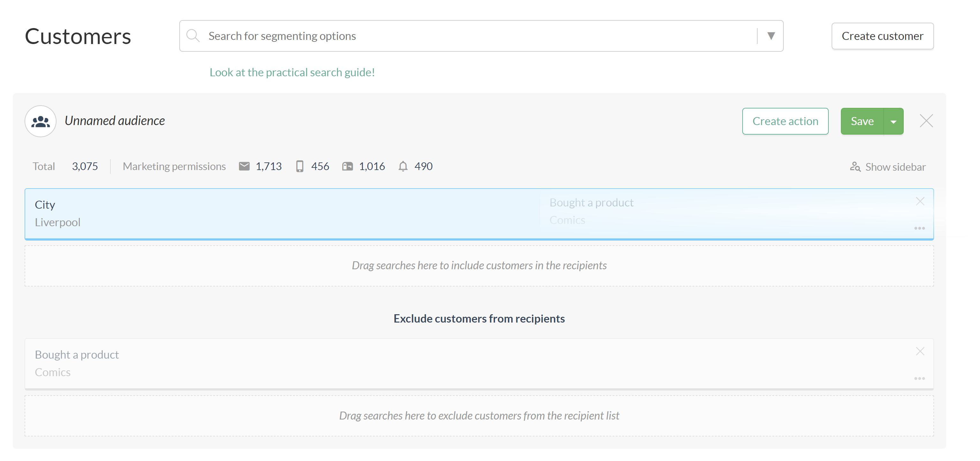The image size is (980, 461).
Task: Click the audience group avatar icon
Action: (40, 121)
